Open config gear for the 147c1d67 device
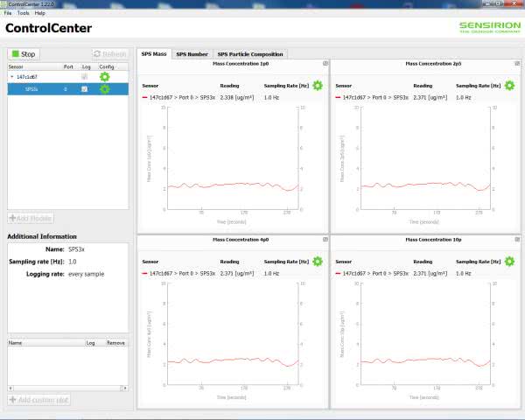 [x=105, y=77]
